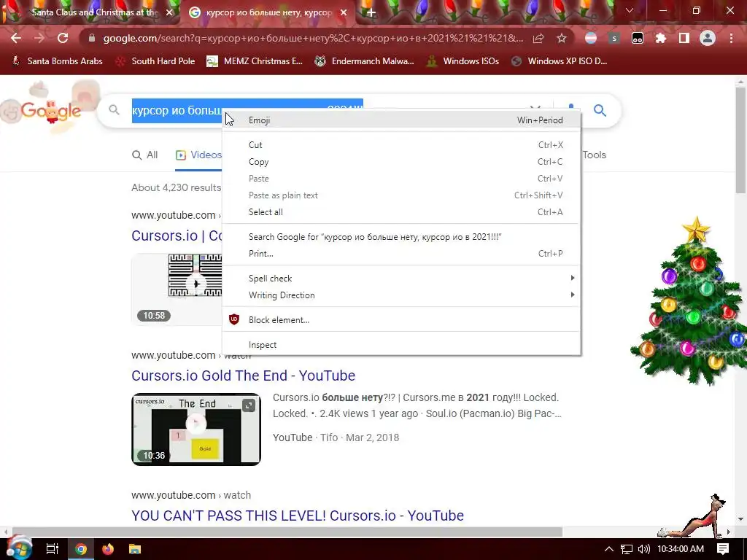Open MEMZ Christmas E... bookmark
Image resolution: width=747 pixels, height=560 pixels.
[x=255, y=61]
